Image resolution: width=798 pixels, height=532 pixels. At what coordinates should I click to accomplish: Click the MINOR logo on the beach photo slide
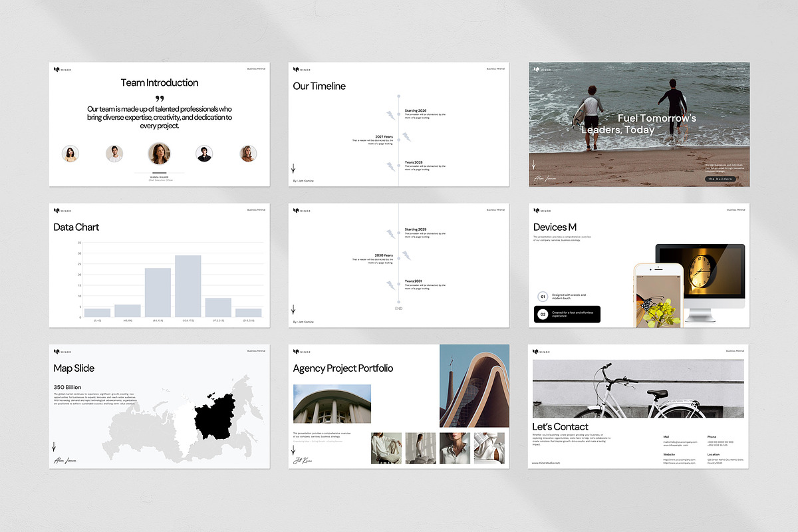[x=541, y=68]
